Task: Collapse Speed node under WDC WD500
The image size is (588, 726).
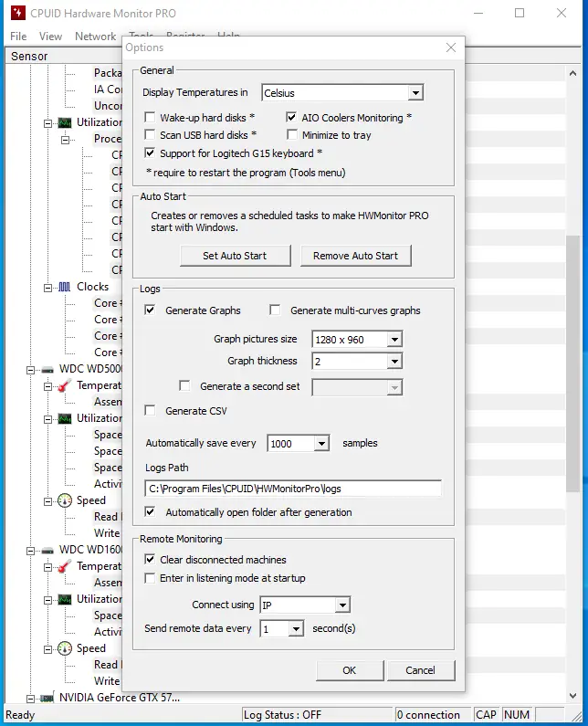Action: coord(47,501)
